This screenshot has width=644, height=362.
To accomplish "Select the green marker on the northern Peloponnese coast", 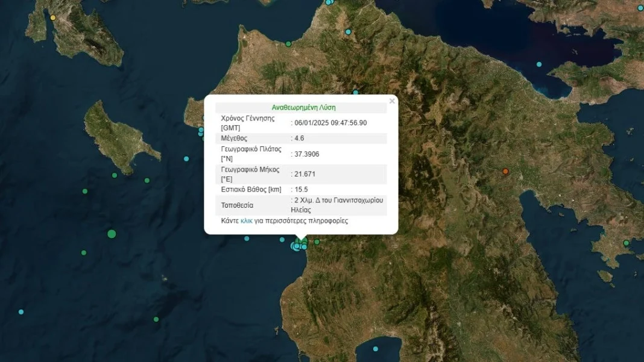I will (288, 44).
